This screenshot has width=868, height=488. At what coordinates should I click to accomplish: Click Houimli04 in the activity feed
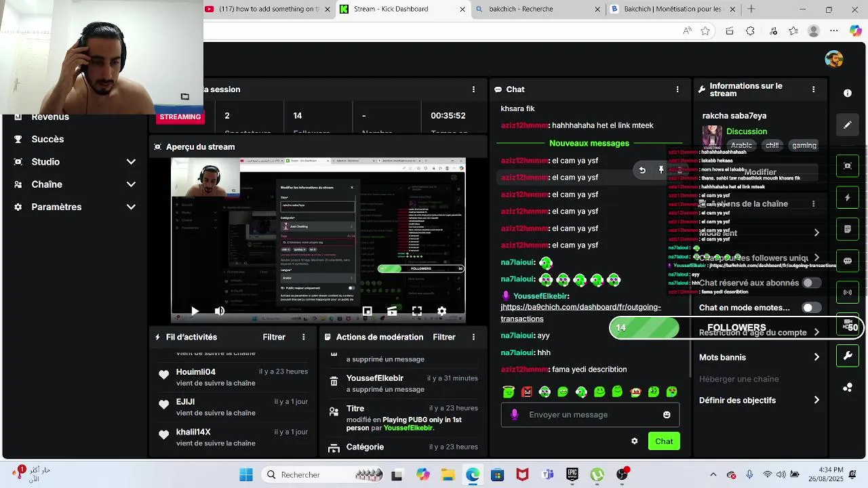196,372
